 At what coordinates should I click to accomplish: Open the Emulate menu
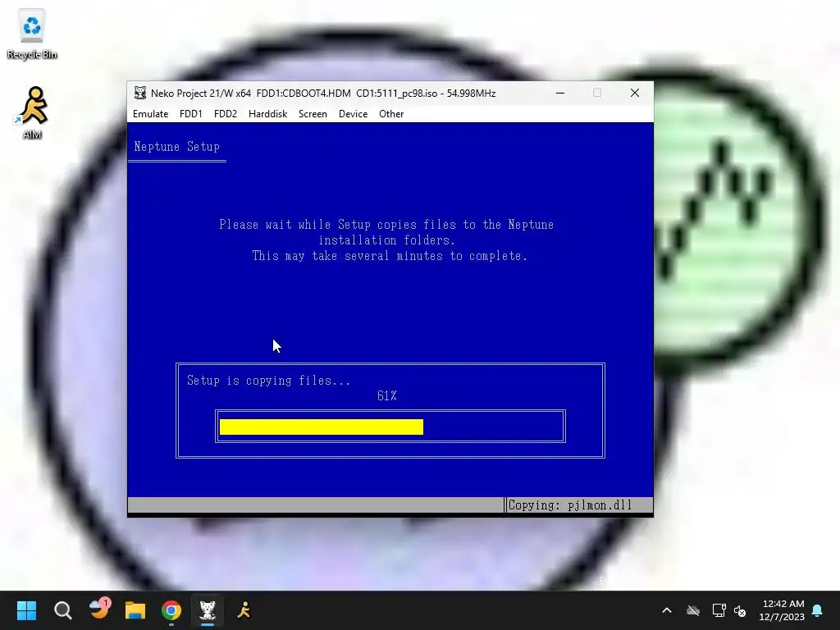pyautogui.click(x=151, y=113)
